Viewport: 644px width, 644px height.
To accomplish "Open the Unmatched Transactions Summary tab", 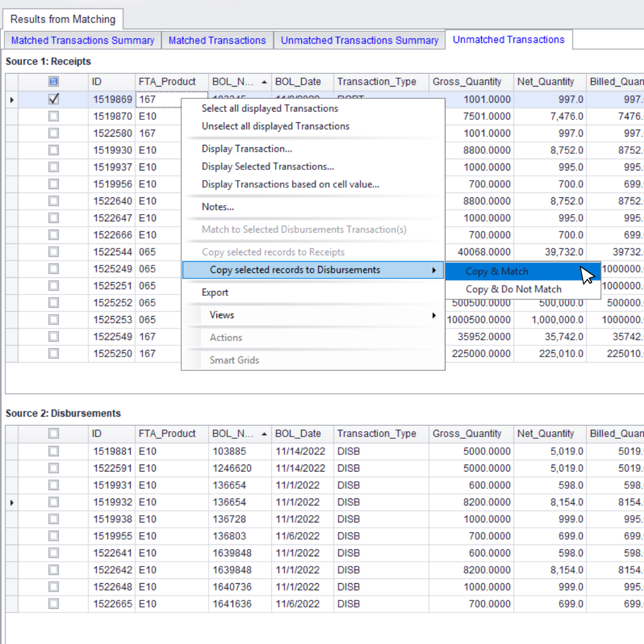I will click(x=359, y=39).
